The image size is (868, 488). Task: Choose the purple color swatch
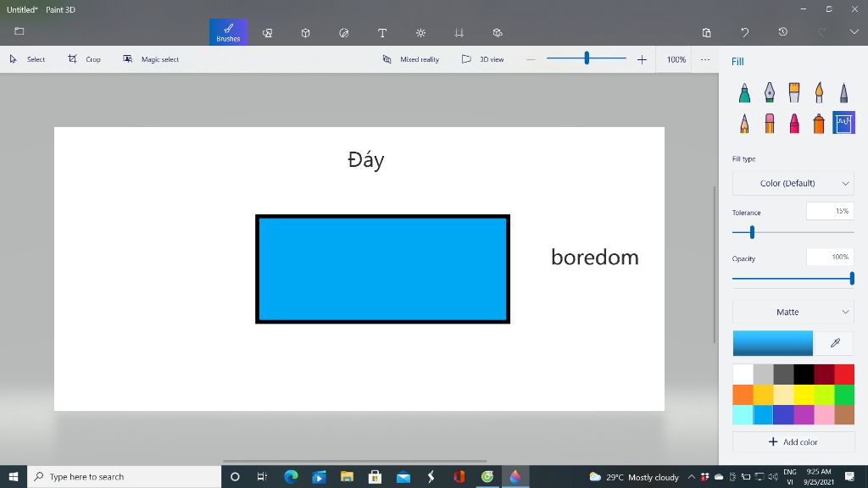804,414
